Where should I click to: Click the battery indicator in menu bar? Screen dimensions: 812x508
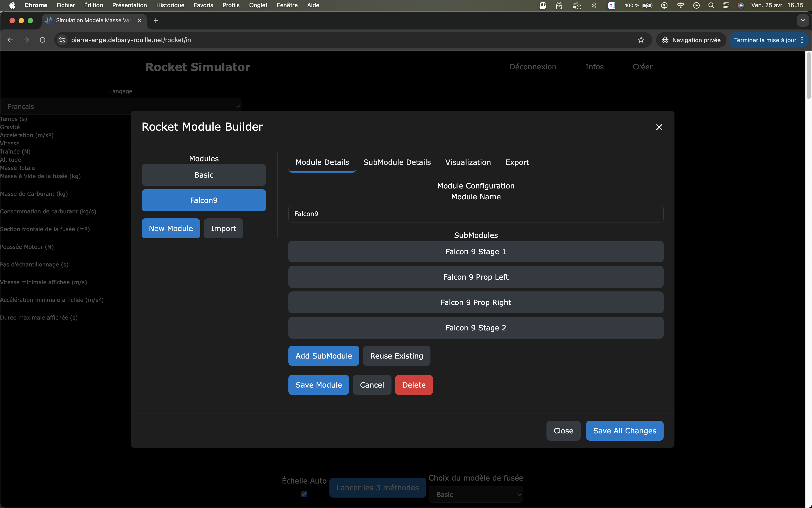coord(639,5)
